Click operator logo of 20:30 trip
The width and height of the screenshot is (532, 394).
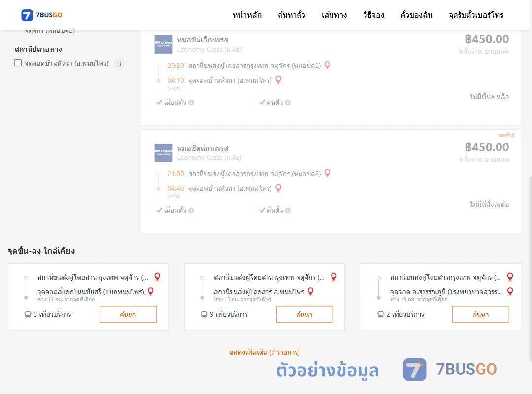[164, 44]
